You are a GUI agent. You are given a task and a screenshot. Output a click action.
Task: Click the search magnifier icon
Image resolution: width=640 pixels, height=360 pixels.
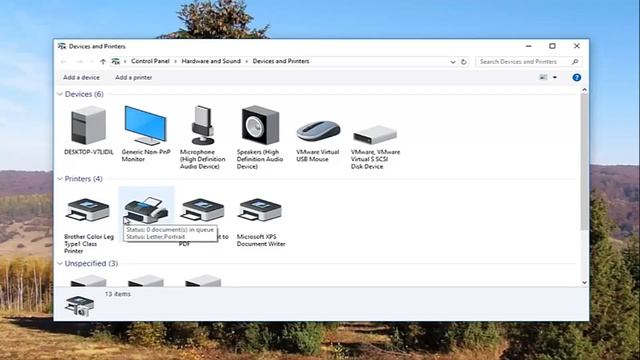pos(575,62)
